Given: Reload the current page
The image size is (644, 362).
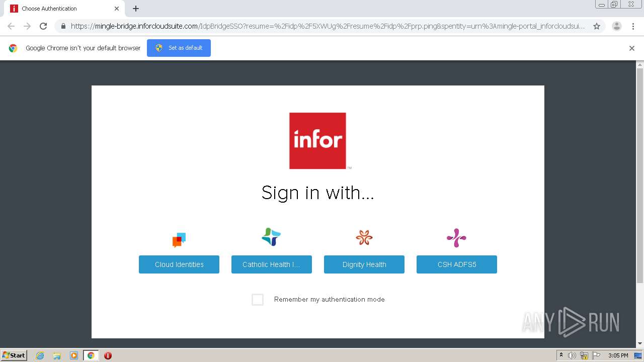Looking at the screenshot, I should pos(43,26).
